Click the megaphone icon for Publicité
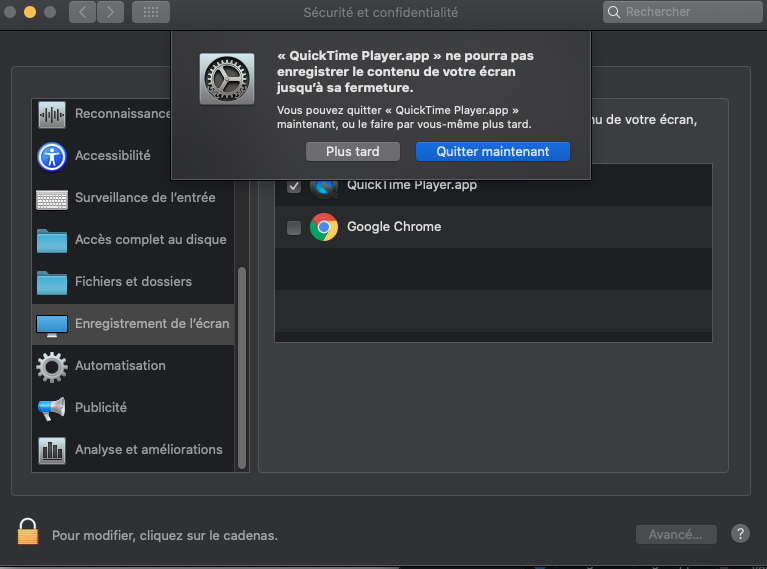This screenshot has height=569, width=767. pyautogui.click(x=52, y=409)
